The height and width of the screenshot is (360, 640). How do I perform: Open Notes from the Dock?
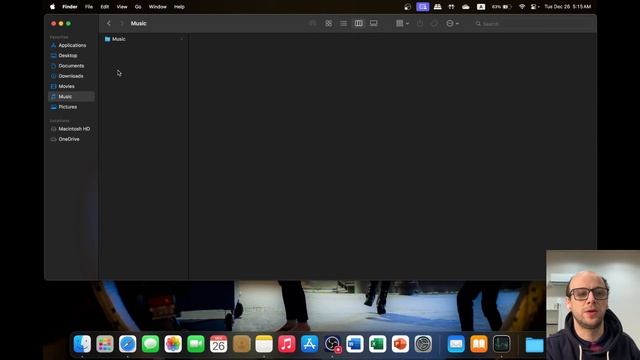tap(264, 344)
